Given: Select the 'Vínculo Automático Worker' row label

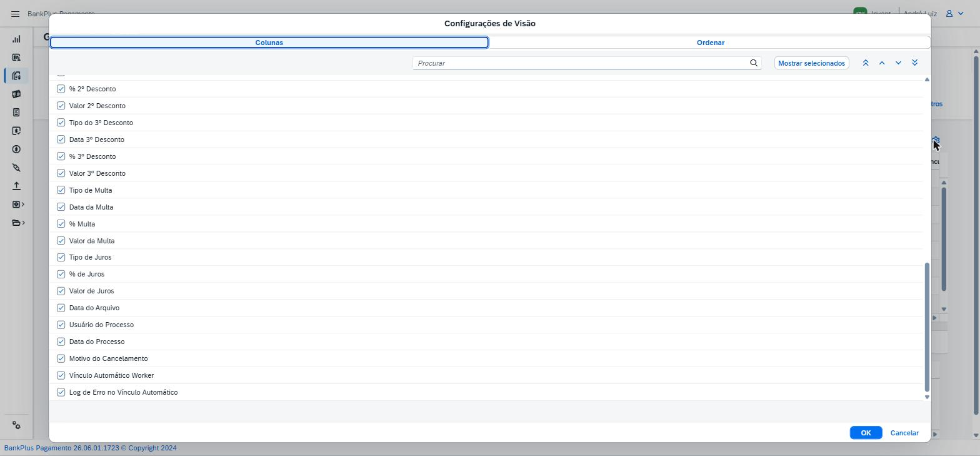Looking at the screenshot, I should coord(112,375).
